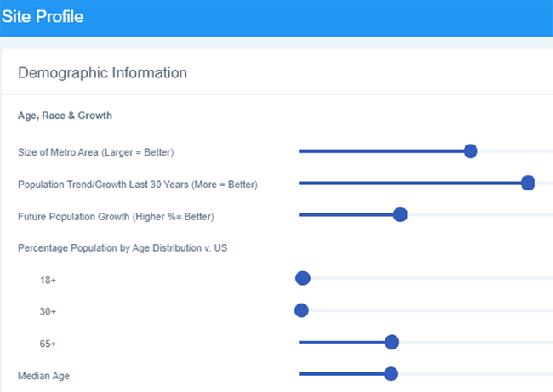The height and width of the screenshot is (392, 553).
Task: Click the empty track of 18+ slider
Action: [431, 278]
